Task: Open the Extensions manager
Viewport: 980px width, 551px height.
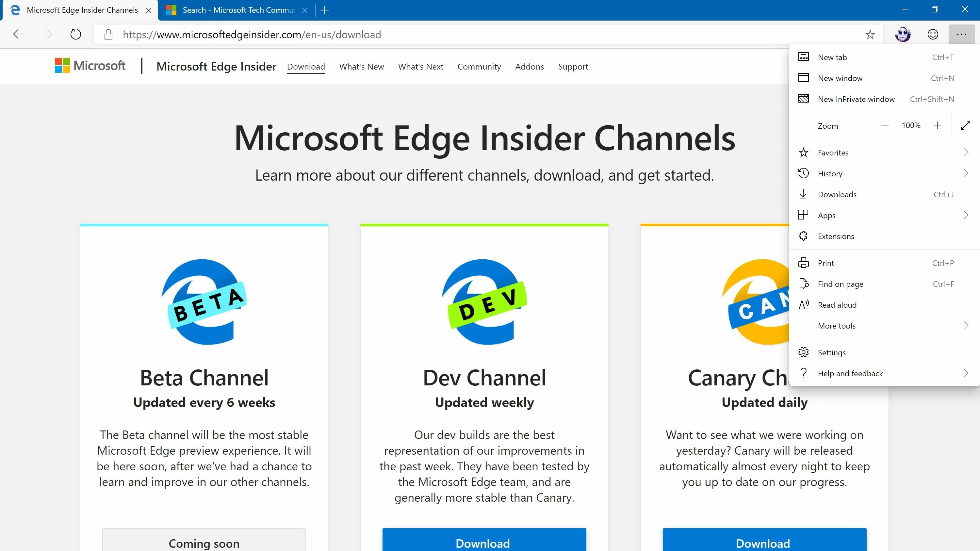Action: [836, 235]
